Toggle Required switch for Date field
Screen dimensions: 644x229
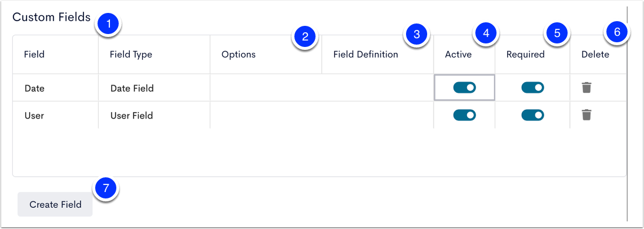pyautogui.click(x=533, y=87)
